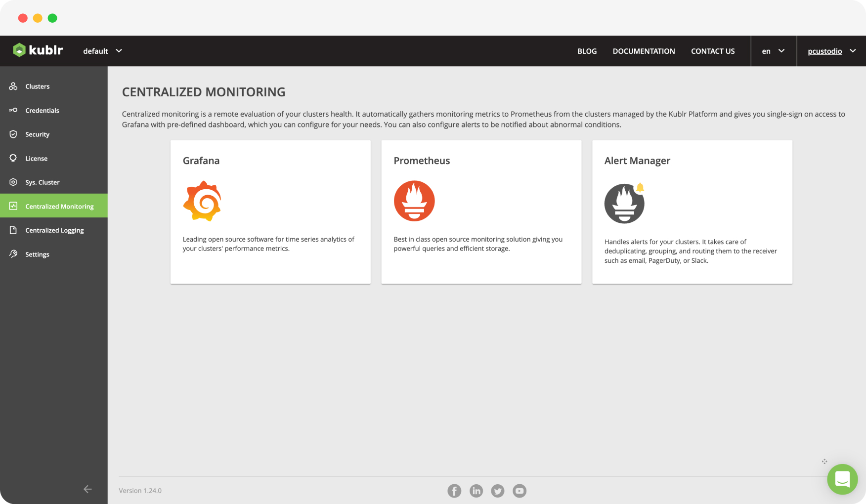The image size is (866, 504).
Task: Open the chat support widget
Action: (x=842, y=479)
